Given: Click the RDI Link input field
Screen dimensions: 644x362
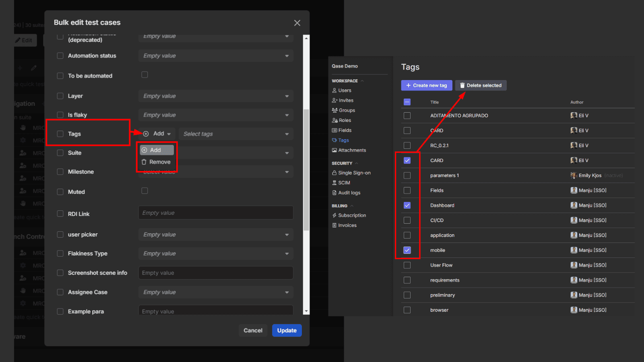Looking at the screenshot, I should click(216, 213).
